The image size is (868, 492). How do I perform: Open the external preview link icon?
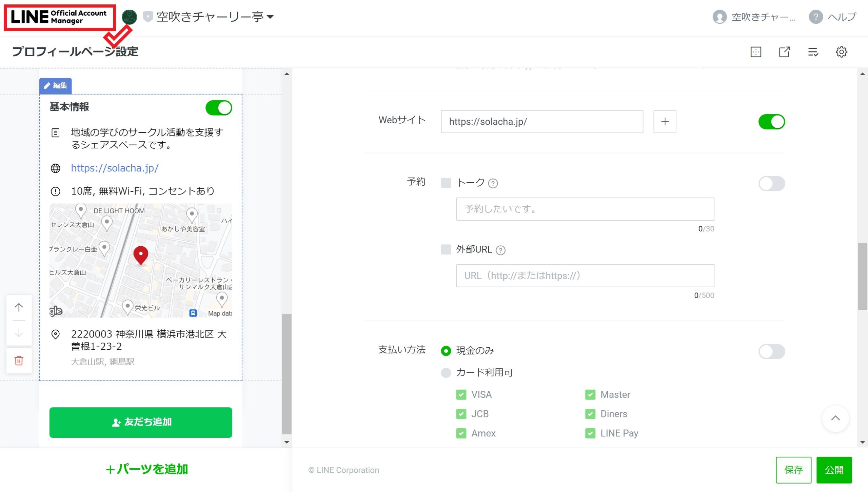(x=784, y=52)
